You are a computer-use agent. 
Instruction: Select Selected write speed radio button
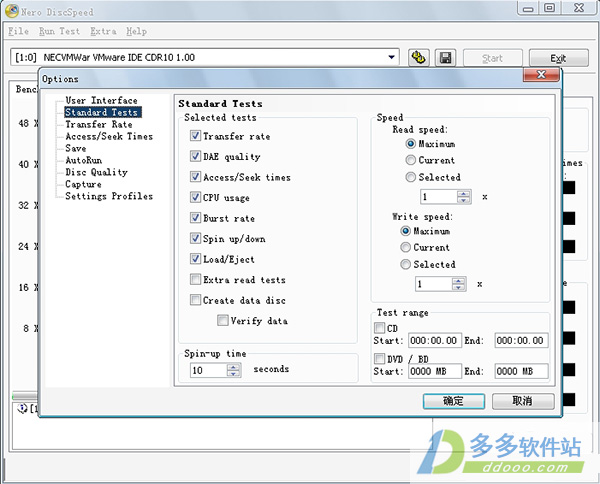click(x=405, y=264)
